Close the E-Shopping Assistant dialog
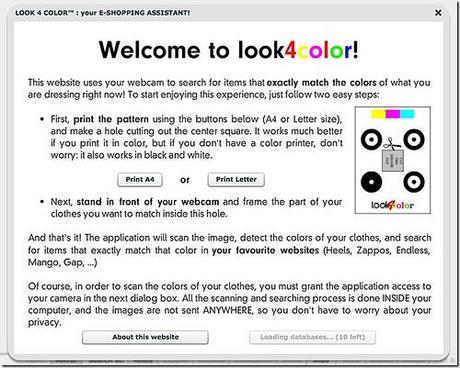This screenshot has height=368, width=460. (x=438, y=13)
